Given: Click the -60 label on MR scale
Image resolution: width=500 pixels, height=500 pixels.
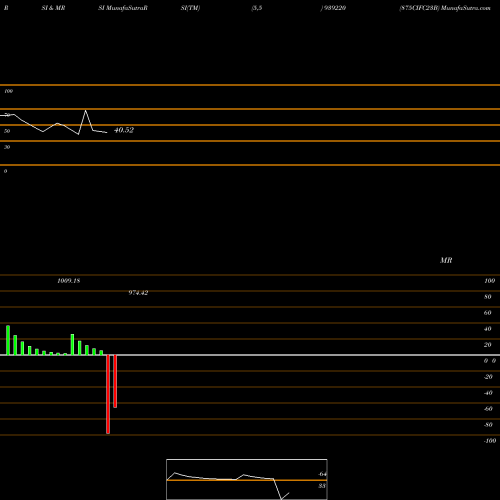Looking at the screenshot, I should pos(488,409).
